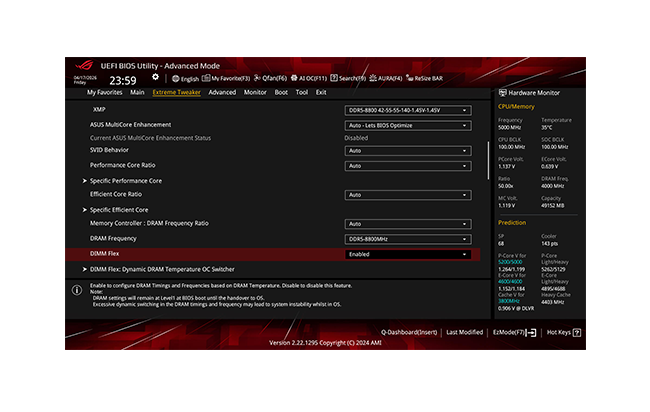This screenshot has height=412, width=650.
Task: Switch to the Tool tab
Action: (x=302, y=92)
